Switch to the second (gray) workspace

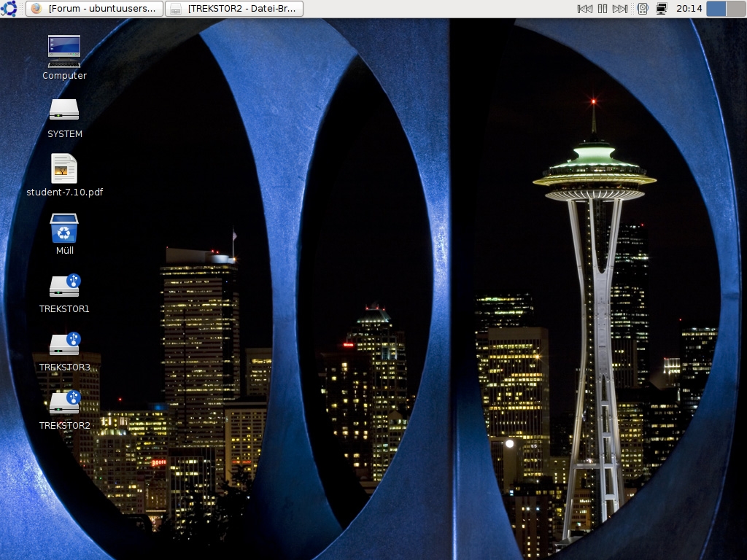[x=734, y=9]
